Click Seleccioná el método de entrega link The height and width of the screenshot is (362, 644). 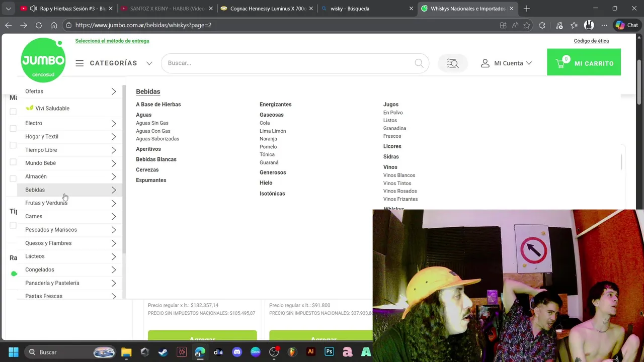[112, 41]
